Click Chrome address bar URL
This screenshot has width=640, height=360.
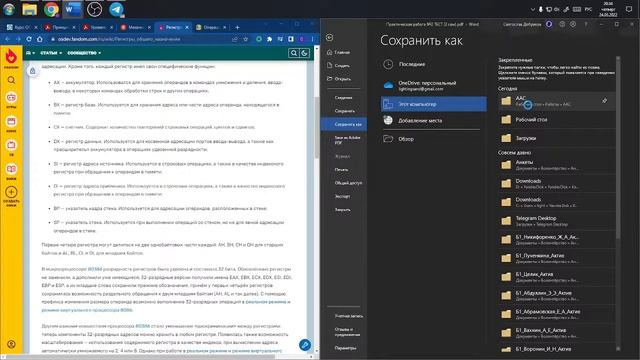(x=119, y=39)
